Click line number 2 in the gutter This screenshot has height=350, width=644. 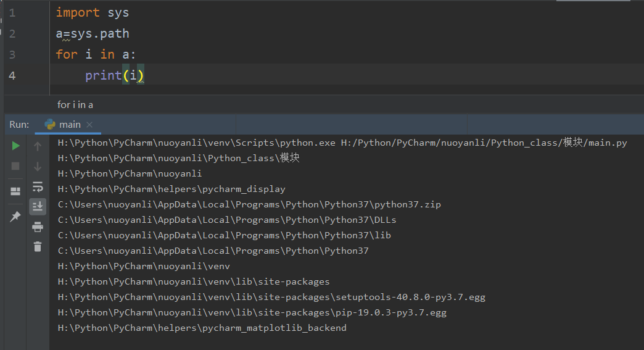click(x=12, y=34)
